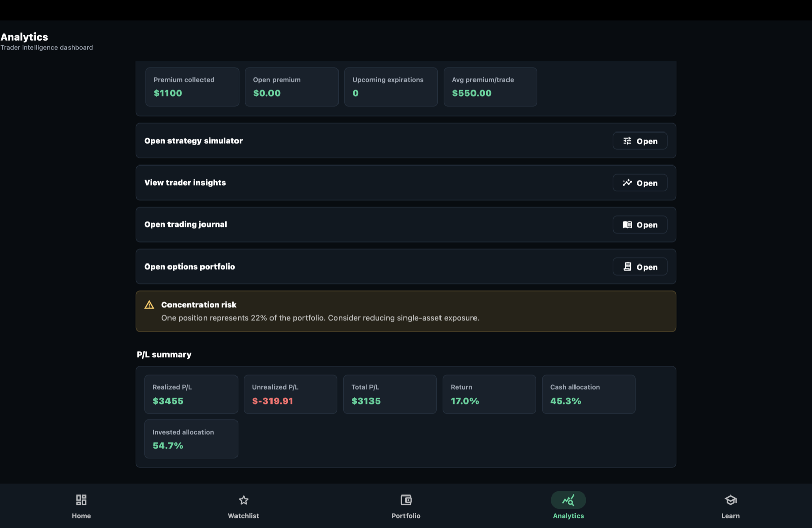Click the Cash allocation 45.3% value
Screen dimensions: 812x528
pos(565,401)
